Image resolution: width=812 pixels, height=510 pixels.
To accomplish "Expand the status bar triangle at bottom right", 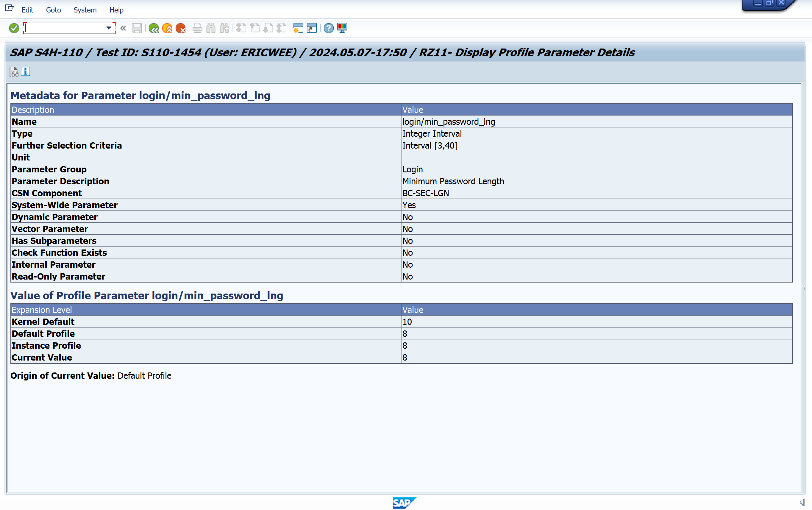I will pos(802,502).
